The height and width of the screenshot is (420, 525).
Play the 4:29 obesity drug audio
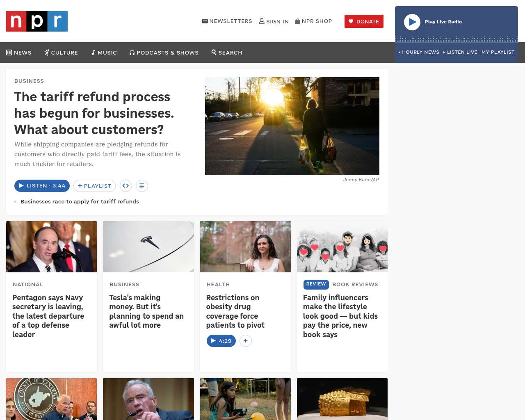(221, 341)
